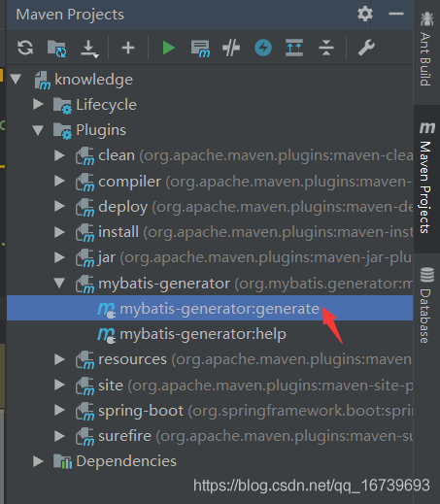Click the compiler plugin icon
The image size is (440, 504).
click(85, 182)
